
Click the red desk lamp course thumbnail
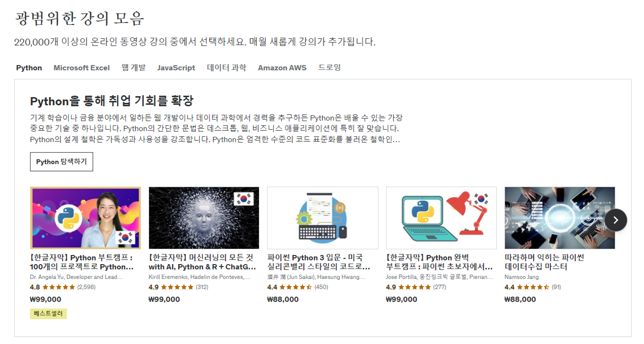point(441,217)
